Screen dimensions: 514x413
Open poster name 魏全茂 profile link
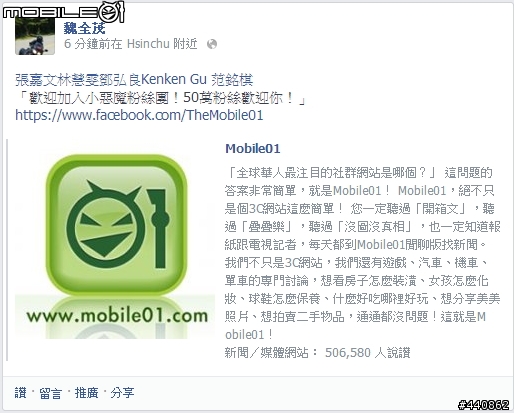click(84, 28)
